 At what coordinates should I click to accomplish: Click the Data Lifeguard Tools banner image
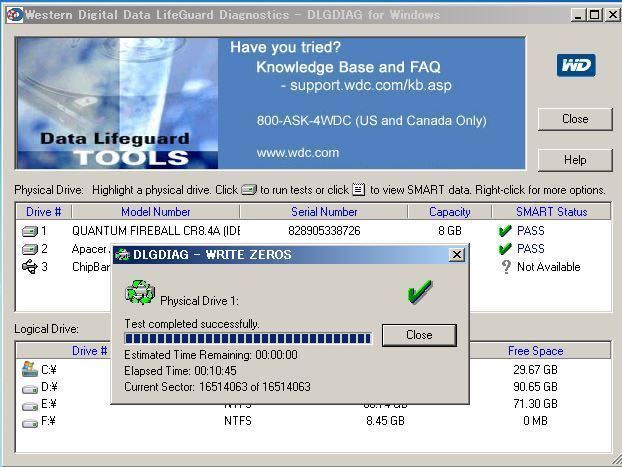click(x=117, y=104)
